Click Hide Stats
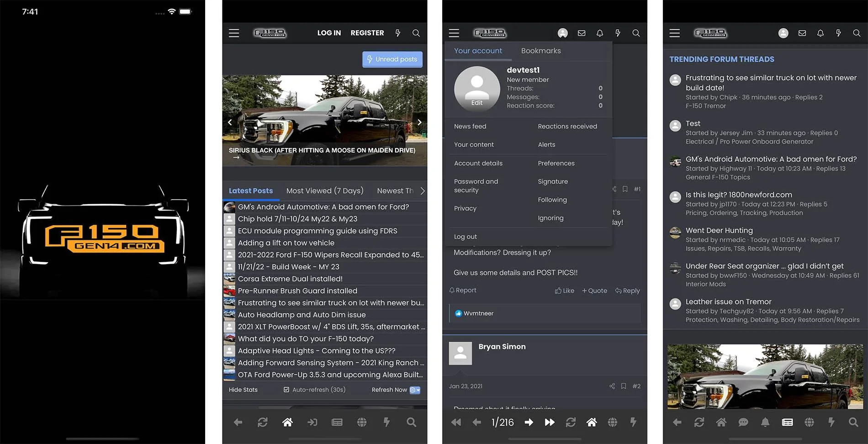This screenshot has width=868, height=444. [x=243, y=390]
